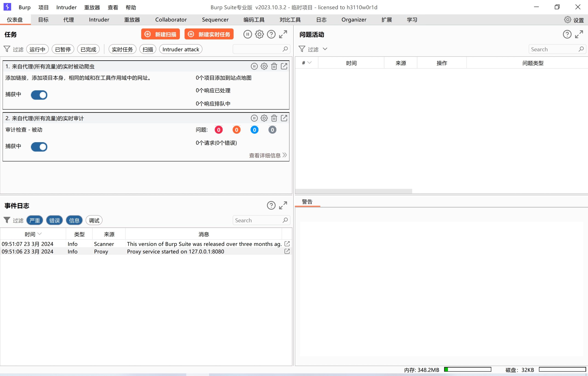Click the blue low severity issue count
588x376 pixels.
(254, 130)
